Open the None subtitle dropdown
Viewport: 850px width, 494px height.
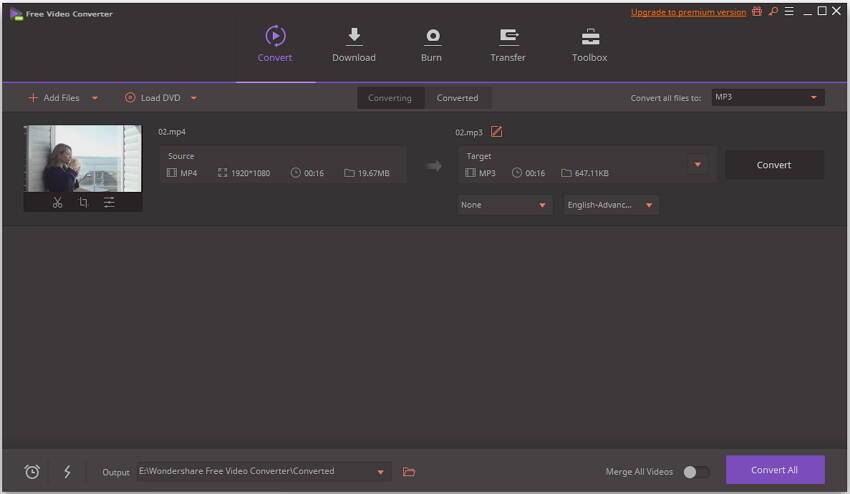(x=504, y=205)
